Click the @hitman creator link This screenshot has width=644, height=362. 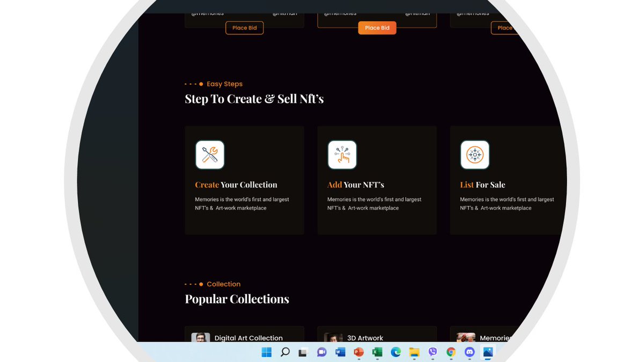coord(286,13)
